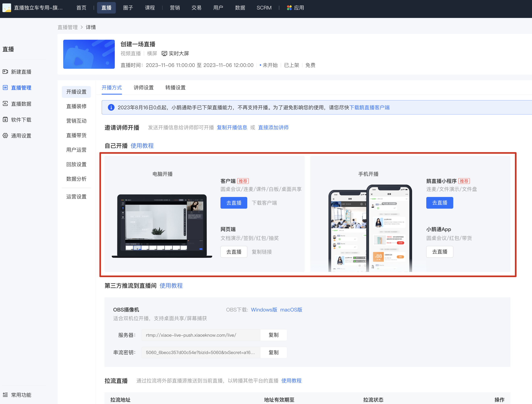Click the live stream cover thumbnail
Screen dimensions: 532x404
tap(89, 54)
